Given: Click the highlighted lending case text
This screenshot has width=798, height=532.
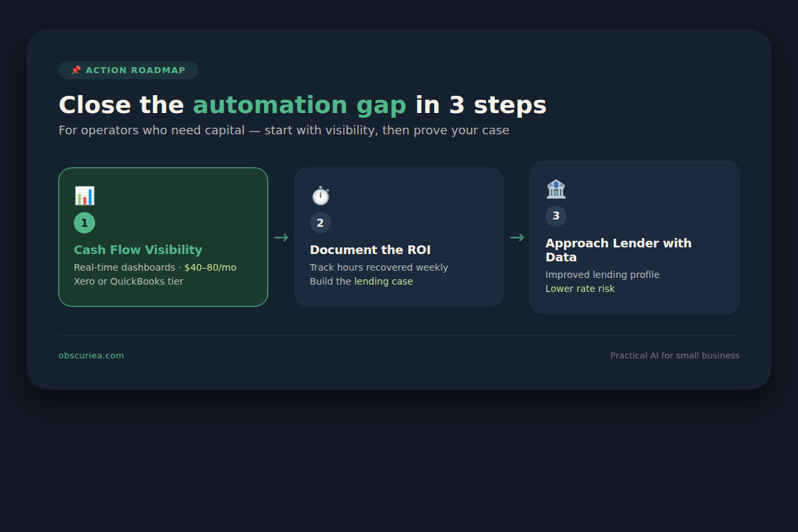Looking at the screenshot, I should tap(384, 281).
